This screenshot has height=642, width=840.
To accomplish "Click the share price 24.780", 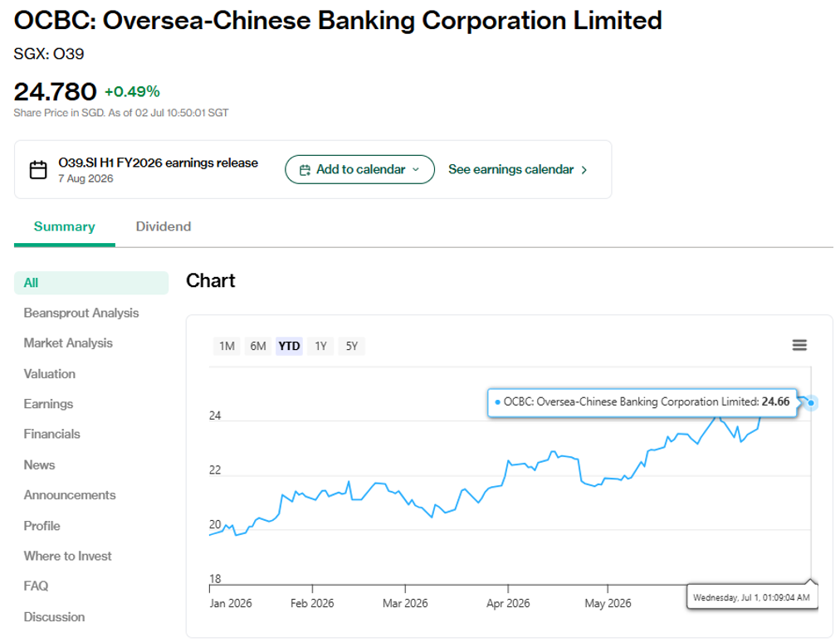I will point(55,91).
